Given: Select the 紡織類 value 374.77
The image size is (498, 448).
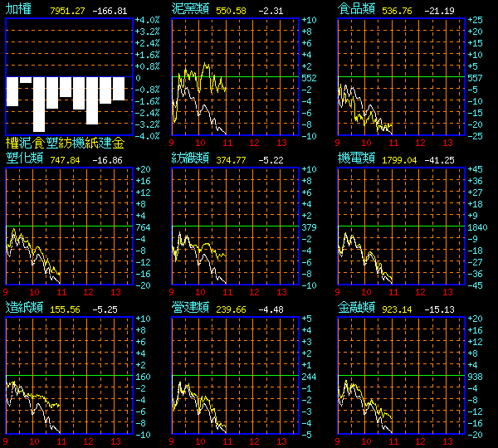Looking at the screenshot, I should tap(231, 160).
